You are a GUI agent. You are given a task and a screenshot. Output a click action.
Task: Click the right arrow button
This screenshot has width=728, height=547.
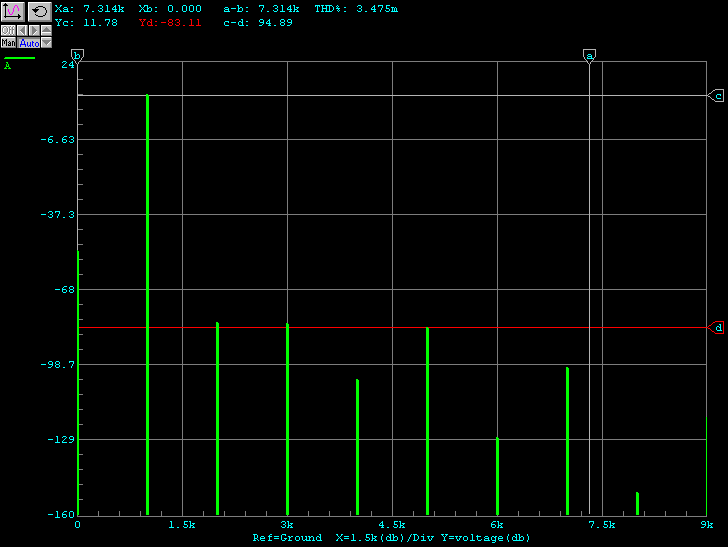[x=33, y=30]
